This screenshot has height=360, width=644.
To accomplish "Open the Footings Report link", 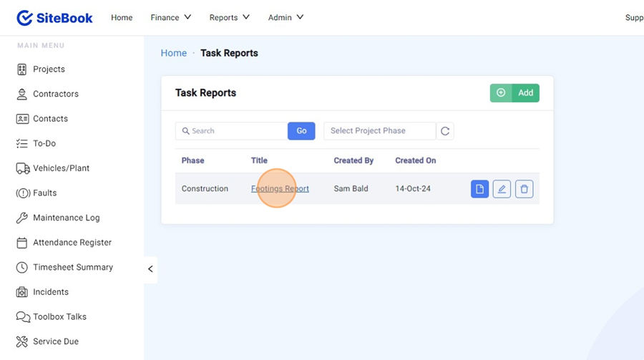I will click(x=280, y=189).
